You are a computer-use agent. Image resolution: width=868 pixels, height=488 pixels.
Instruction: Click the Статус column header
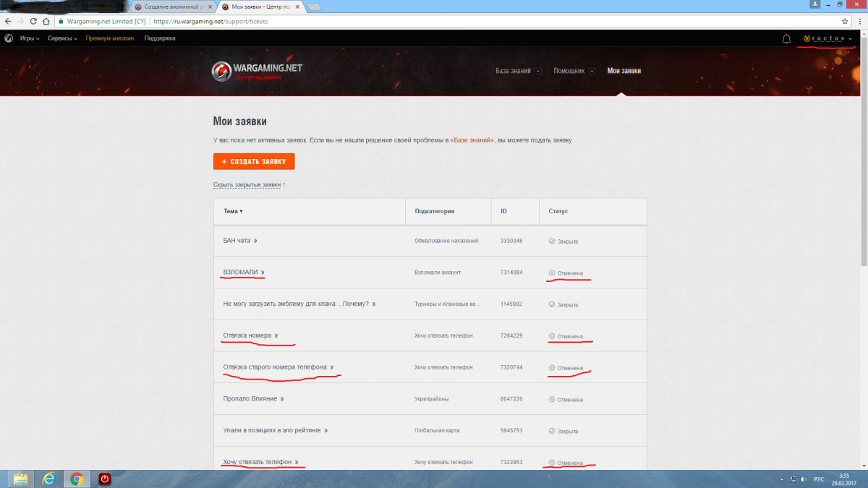pyautogui.click(x=558, y=211)
